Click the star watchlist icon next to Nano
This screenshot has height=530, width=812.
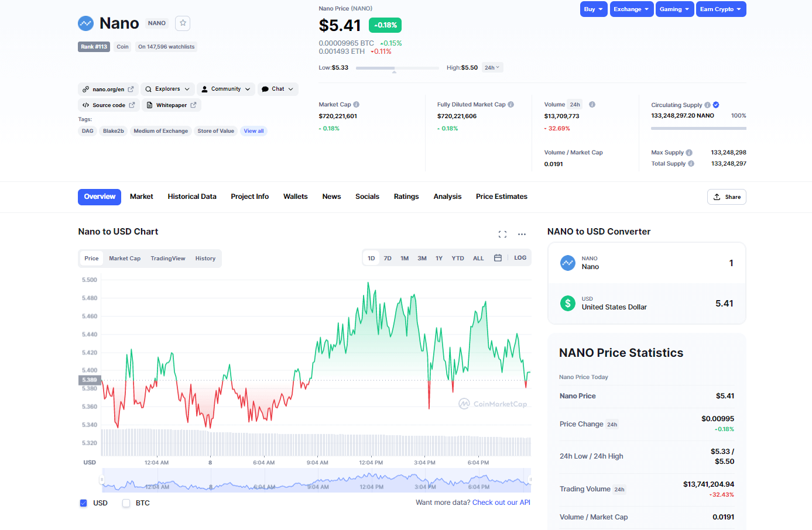tap(183, 23)
